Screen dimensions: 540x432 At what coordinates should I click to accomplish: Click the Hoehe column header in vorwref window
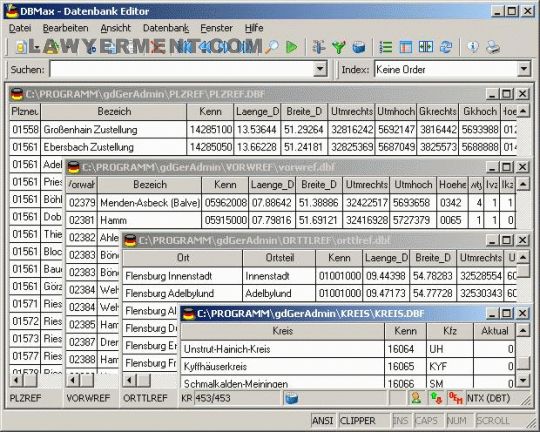click(x=452, y=185)
